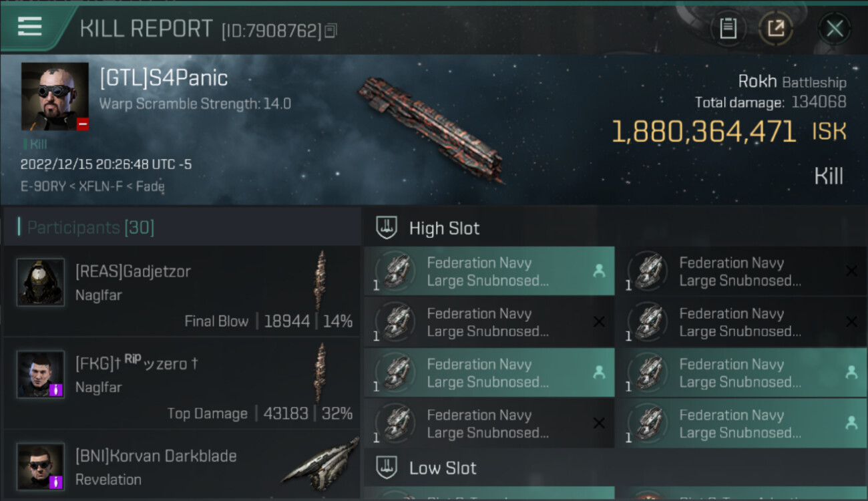This screenshot has width=868, height=501.
Task: View S4Panic's character portrait
Action: click(55, 96)
